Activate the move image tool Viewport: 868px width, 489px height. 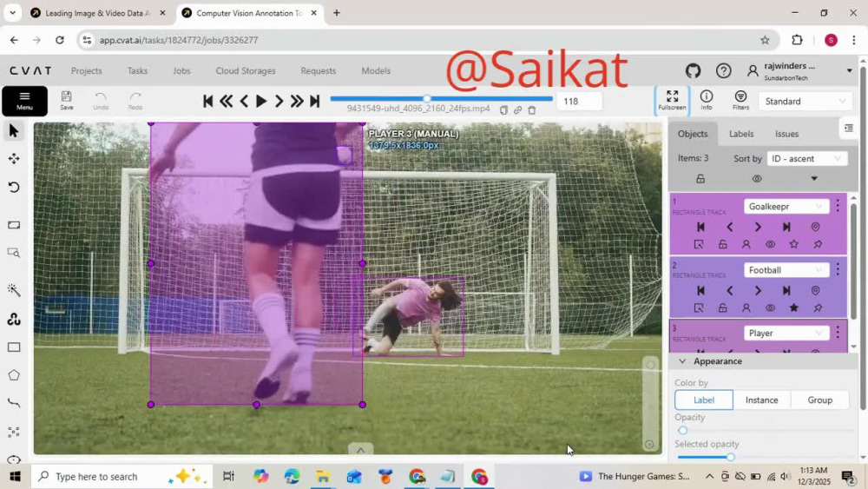pyautogui.click(x=14, y=159)
